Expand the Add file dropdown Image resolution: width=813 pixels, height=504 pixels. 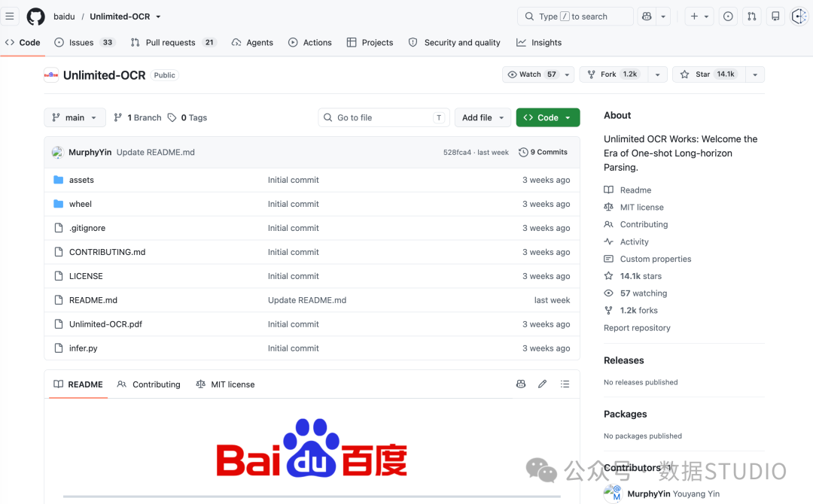click(483, 117)
